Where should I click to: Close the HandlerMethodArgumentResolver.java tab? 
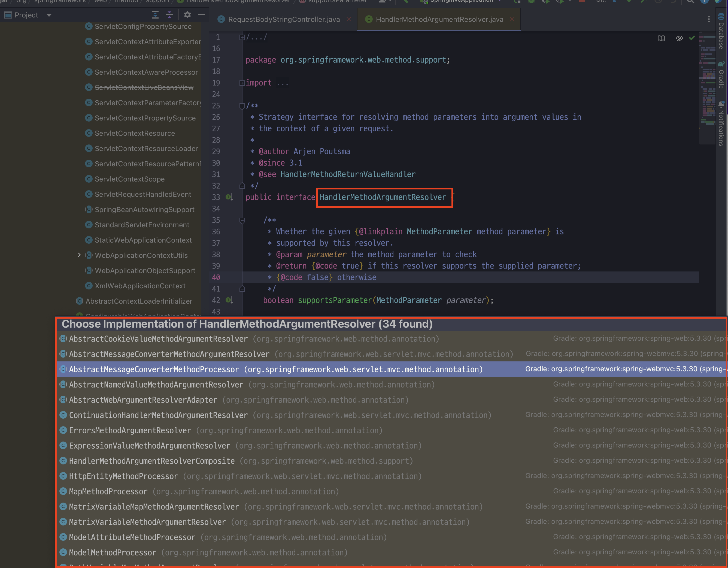pos(512,19)
